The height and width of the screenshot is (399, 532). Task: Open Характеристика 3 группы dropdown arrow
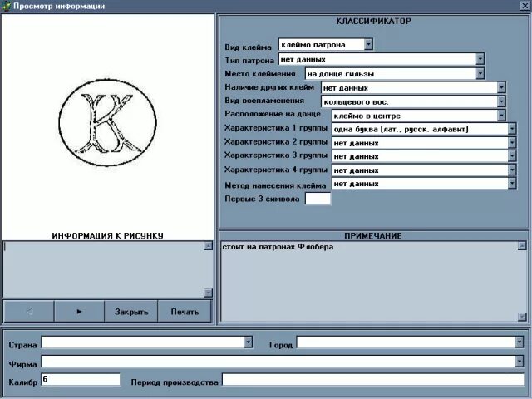(x=512, y=156)
